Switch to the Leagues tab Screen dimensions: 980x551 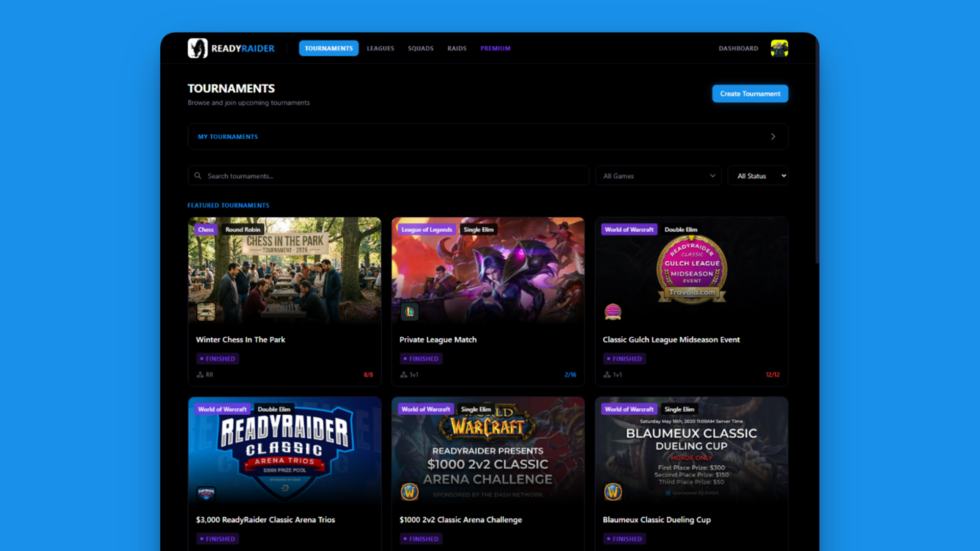pos(380,48)
